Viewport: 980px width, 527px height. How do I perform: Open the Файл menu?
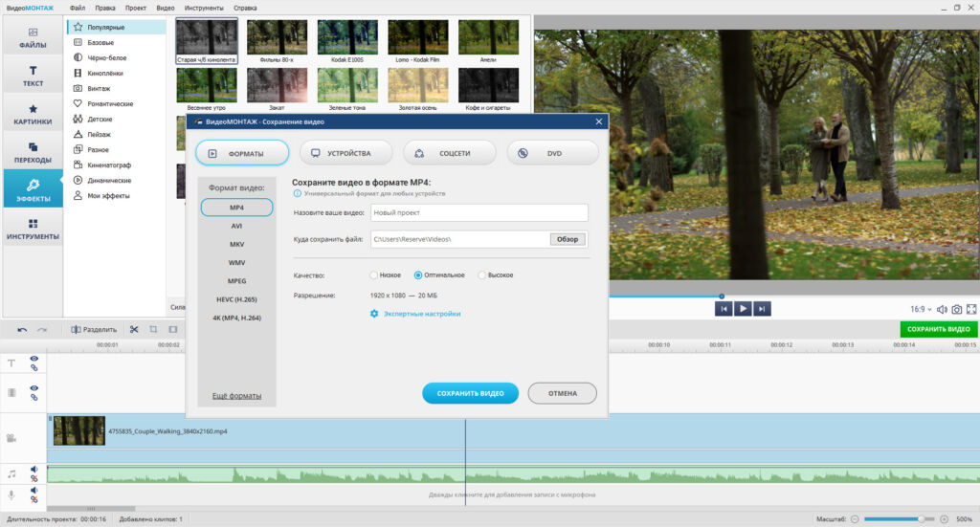click(x=78, y=8)
